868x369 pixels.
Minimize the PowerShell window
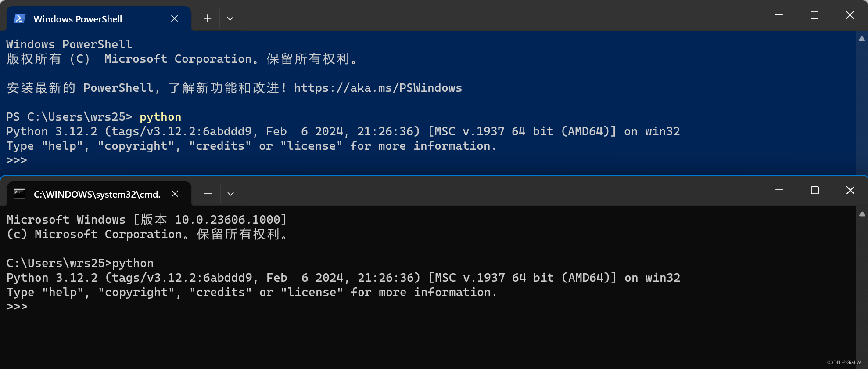(x=778, y=14)
